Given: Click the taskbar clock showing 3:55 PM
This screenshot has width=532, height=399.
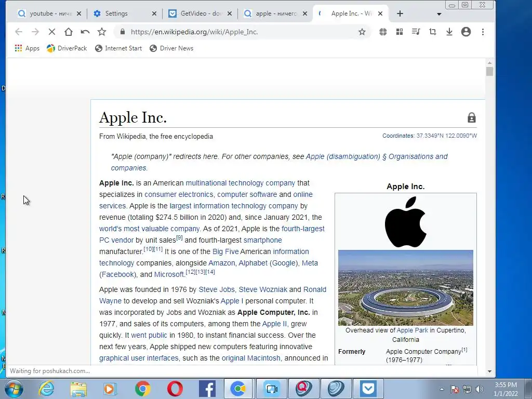Looking at the screenshot, I should click(506, 389).
